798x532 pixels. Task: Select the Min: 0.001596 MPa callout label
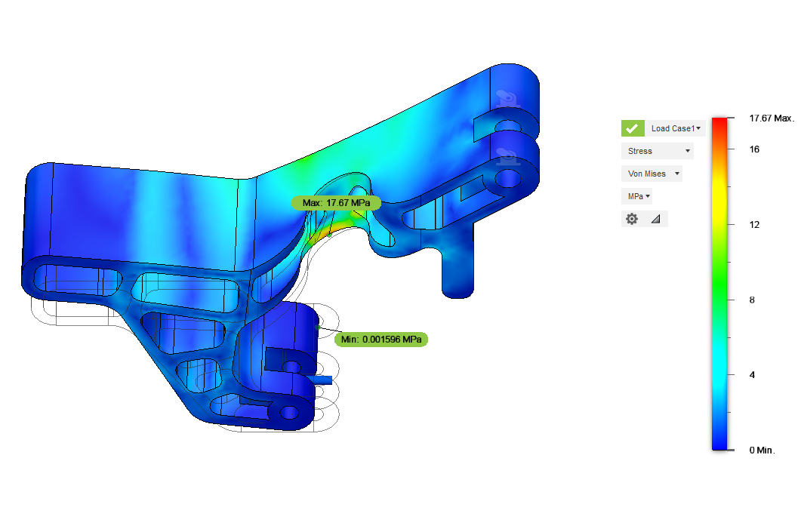[381, 340]
